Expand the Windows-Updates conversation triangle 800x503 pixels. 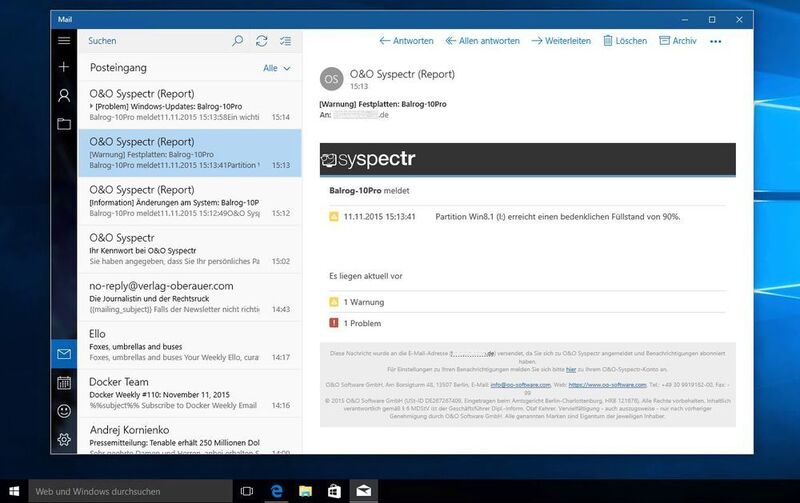[91, 106]
